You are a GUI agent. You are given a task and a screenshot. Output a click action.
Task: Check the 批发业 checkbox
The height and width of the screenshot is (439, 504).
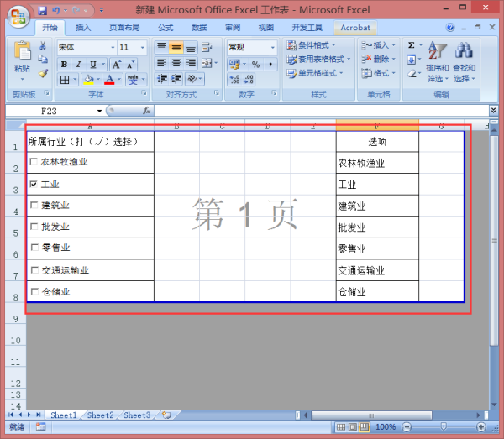(x=34, y=227)
